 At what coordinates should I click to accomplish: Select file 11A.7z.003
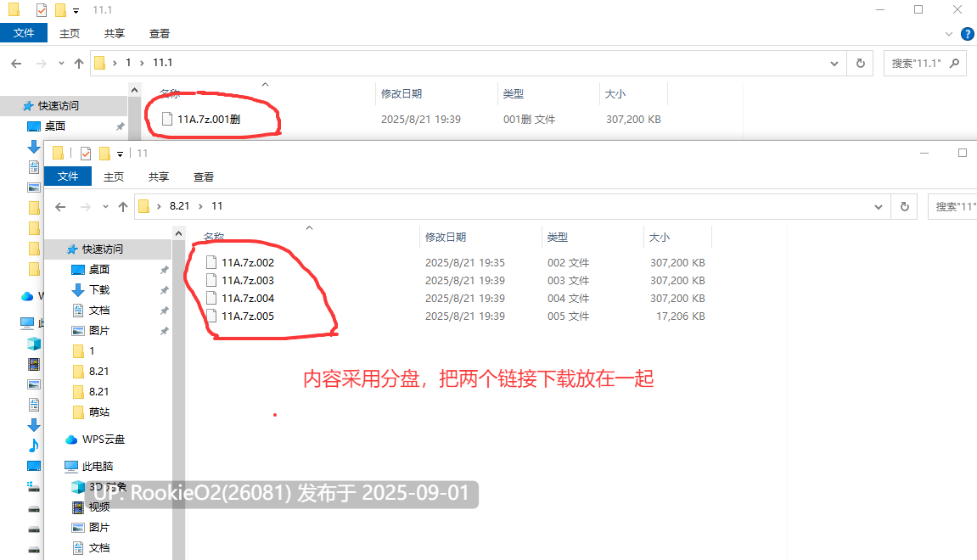pyautogui.click(x=247, y=280)
